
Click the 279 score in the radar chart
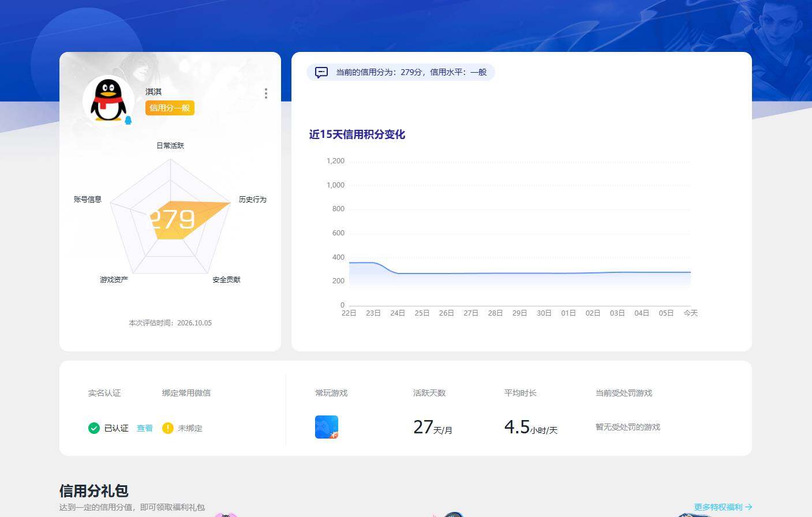click(172, 219)
